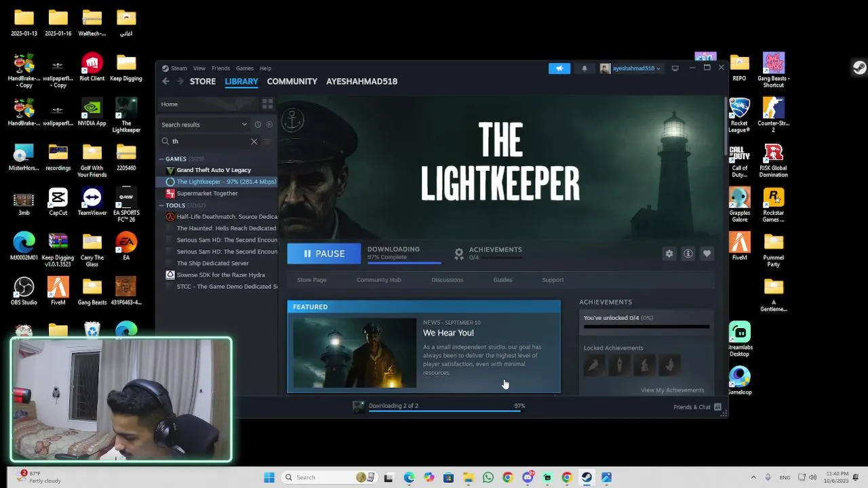Viewport: 868px width, 488px height.
Task: Open Riot Client desktop icon
Action: click(92, 67)
